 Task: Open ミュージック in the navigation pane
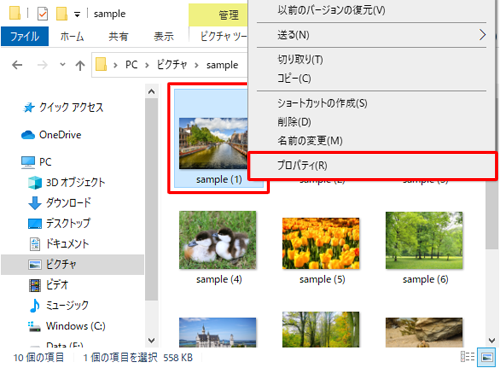[67, 305]
